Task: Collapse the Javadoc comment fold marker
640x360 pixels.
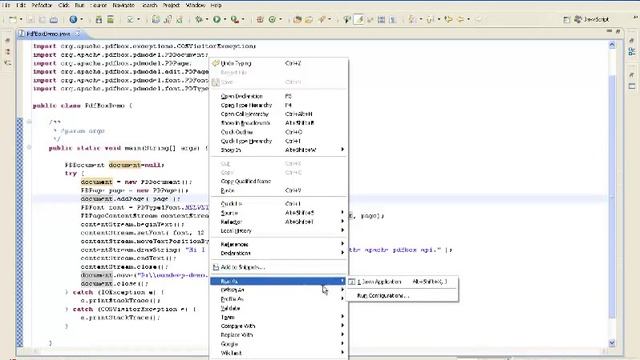Action: (x=29, y=122)
